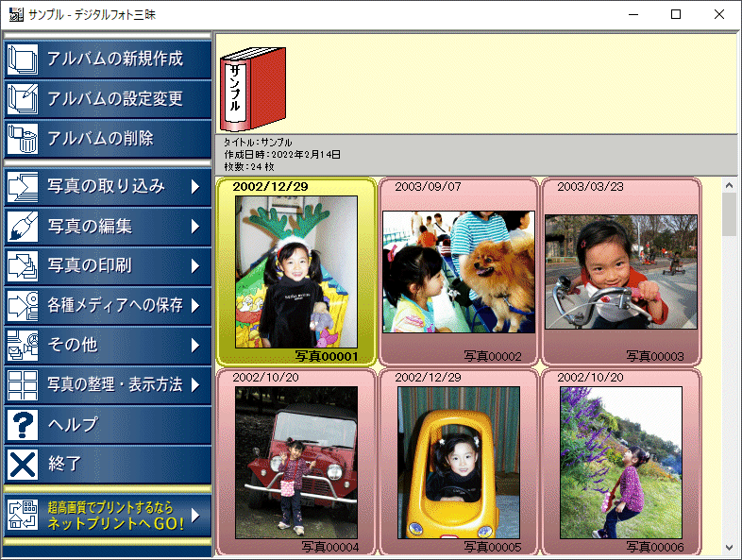This screenshot has width=742, height=560.
Task: Select thumbnail 写真00002 with dog
Action: [x=459, y=272]
